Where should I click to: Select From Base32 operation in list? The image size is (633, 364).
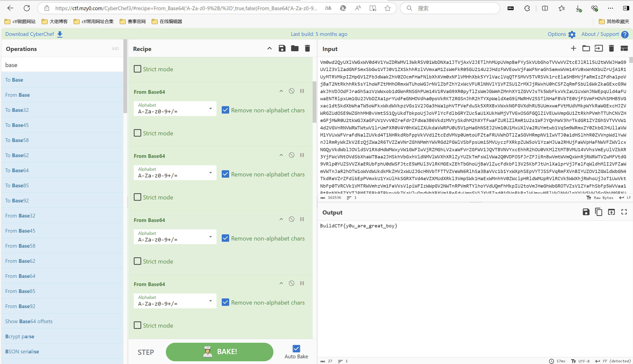[62, 216]
